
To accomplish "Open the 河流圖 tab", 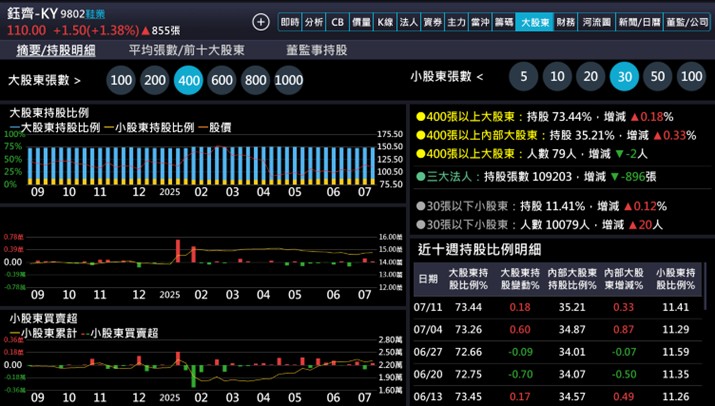I will click(x=596, y=22).
